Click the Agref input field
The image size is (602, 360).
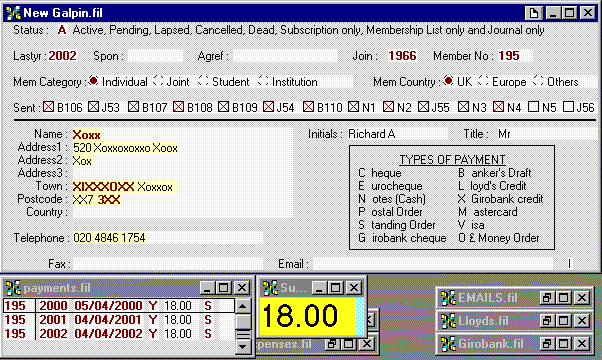285,56
